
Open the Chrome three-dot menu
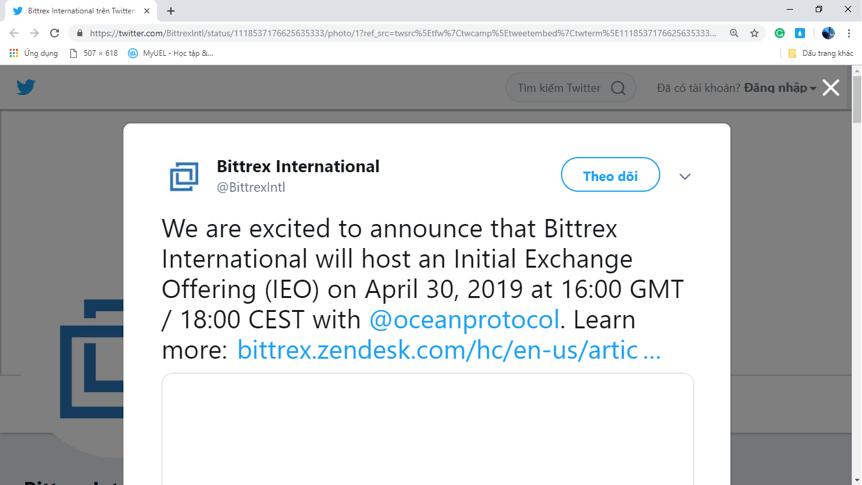coord(849,33)
